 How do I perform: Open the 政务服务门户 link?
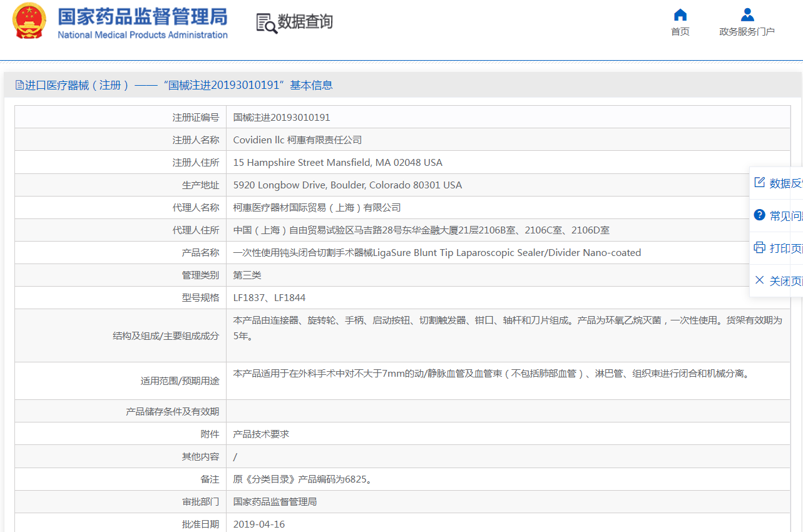(x=747, y=32)
